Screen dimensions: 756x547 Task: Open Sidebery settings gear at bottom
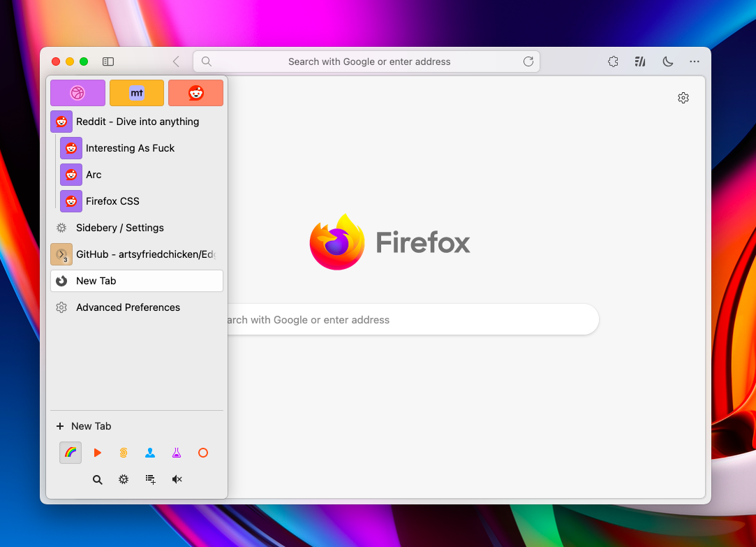click(124, 479)
